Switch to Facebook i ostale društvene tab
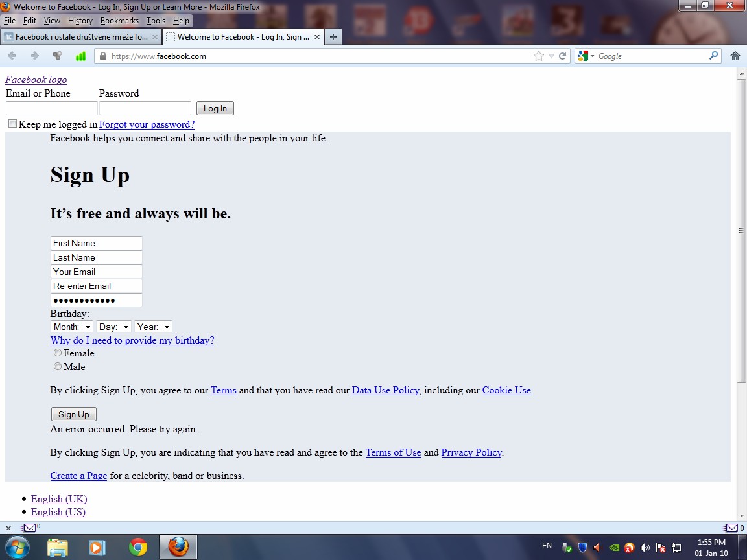 point(81,37)
